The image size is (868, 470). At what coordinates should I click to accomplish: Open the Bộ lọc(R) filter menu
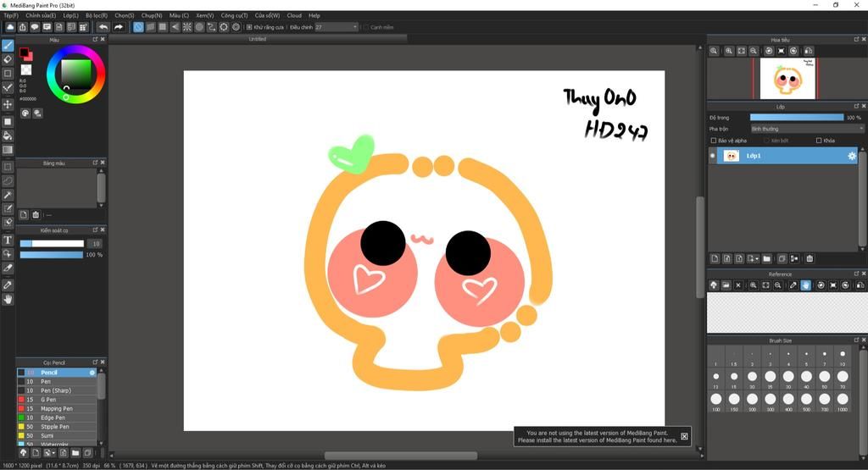click(x=97, y=15)
